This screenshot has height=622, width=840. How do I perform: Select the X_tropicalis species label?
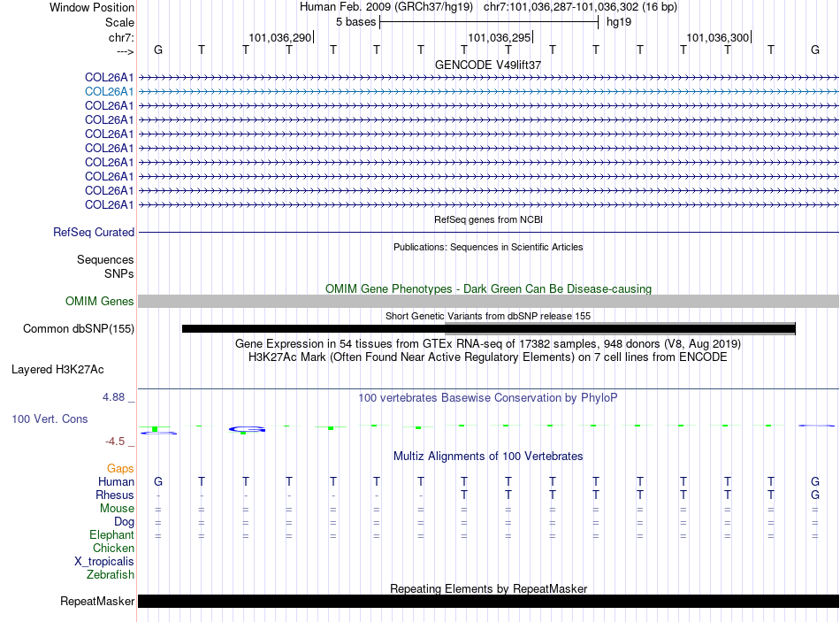coord(104,562)
